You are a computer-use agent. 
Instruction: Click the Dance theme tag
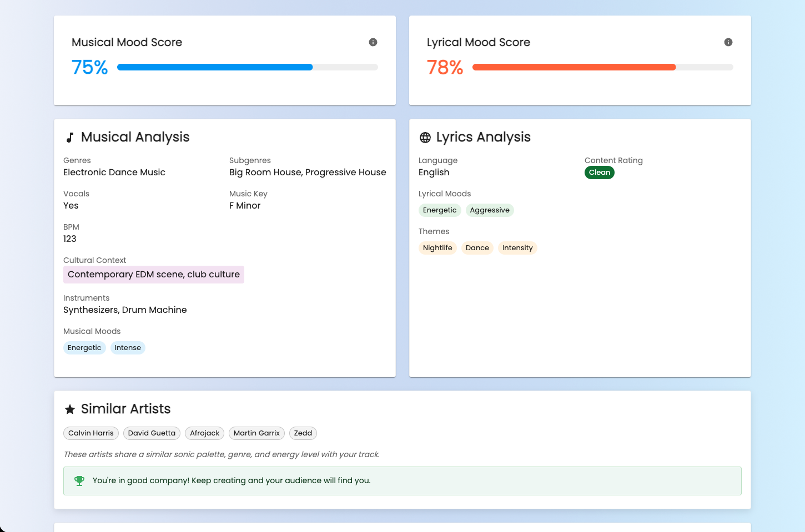tap(477, 248)
